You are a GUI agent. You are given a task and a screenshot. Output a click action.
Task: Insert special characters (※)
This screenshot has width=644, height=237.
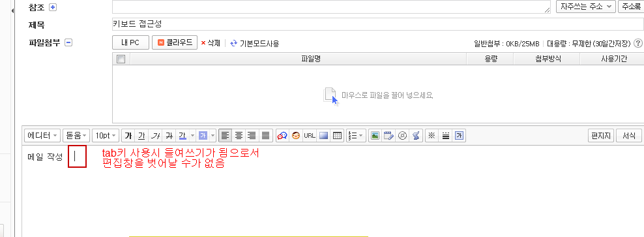click(432, 135)
